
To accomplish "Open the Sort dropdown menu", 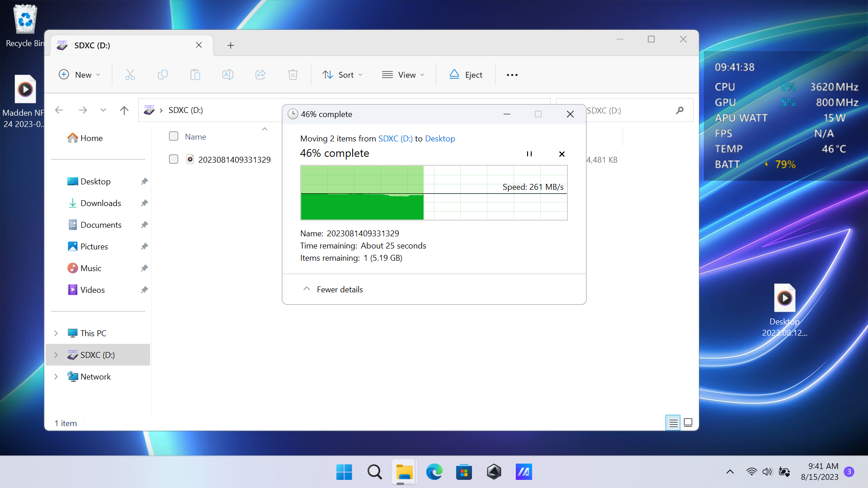I will (x=342, y=75).
